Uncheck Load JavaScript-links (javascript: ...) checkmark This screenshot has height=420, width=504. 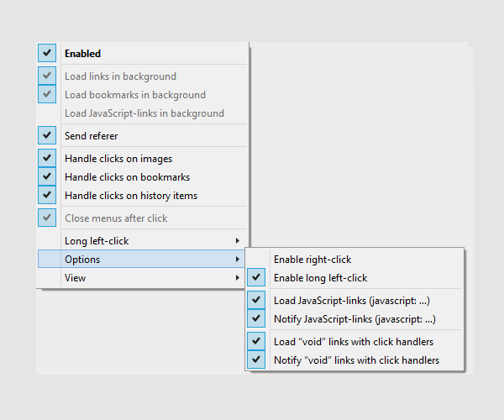click(x=256, y=300)
